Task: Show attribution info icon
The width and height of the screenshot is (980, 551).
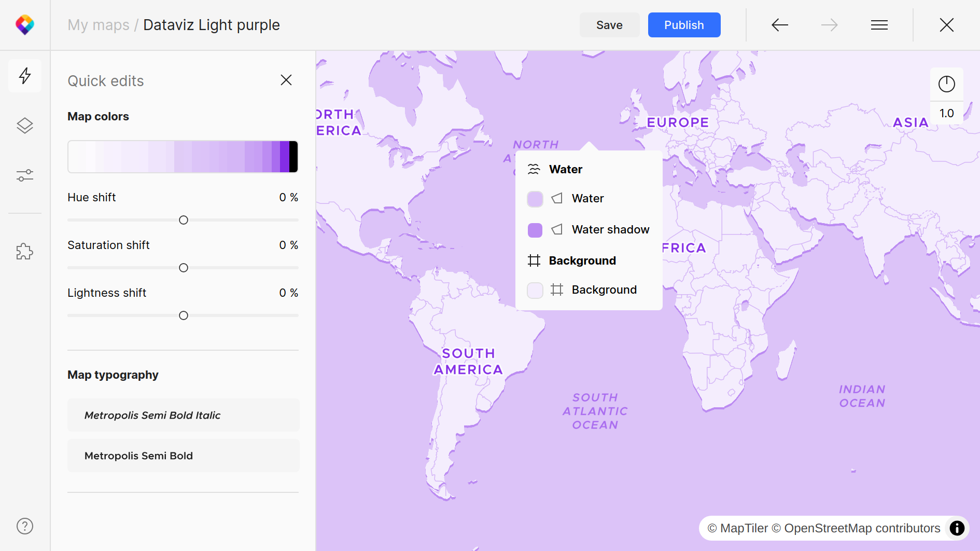Action: (957, 528)
